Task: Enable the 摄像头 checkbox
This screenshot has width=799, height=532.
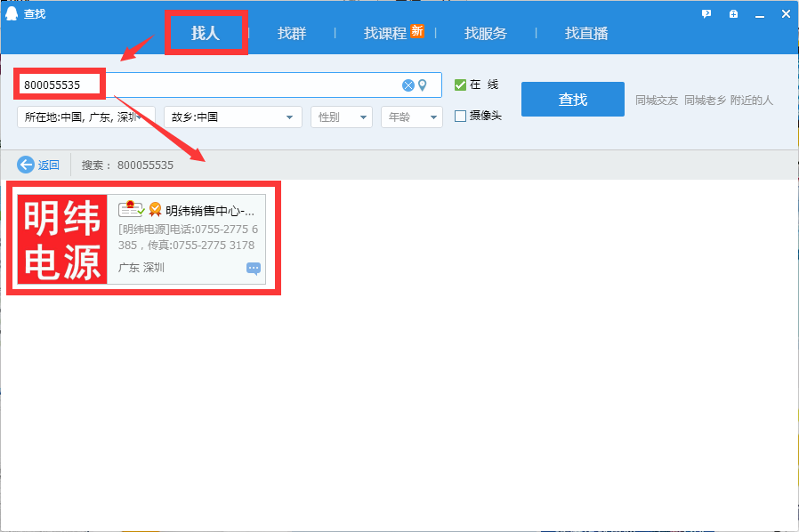Action: (x=460, y=116)
